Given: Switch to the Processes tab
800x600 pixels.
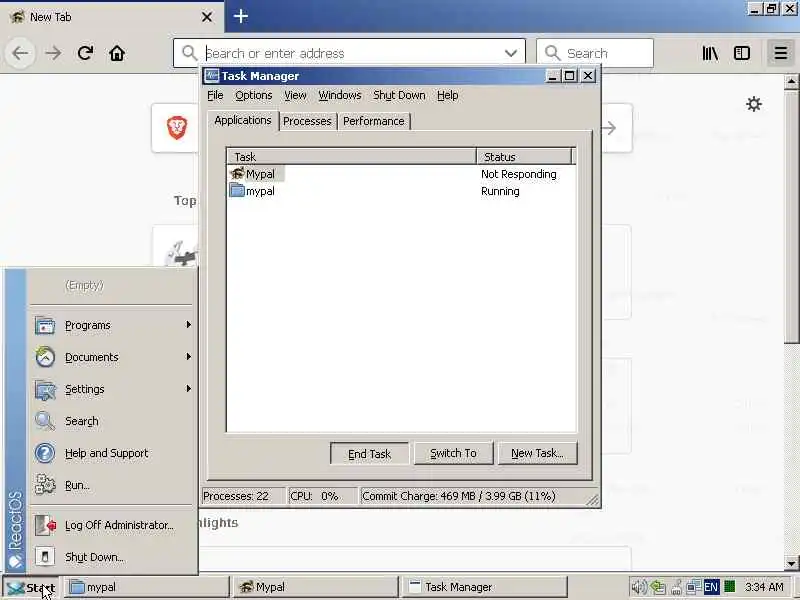Looking at the screenshot, I should click(x=307, y=121).
